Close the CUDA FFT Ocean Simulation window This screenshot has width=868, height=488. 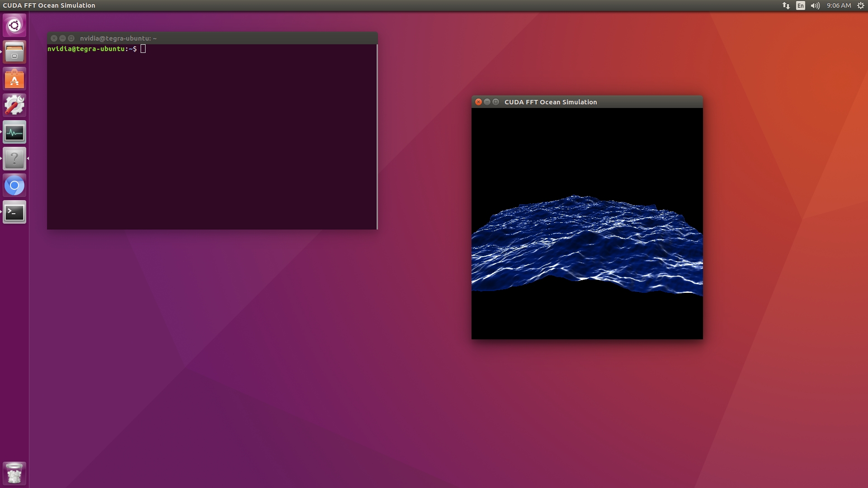(478, 102)
